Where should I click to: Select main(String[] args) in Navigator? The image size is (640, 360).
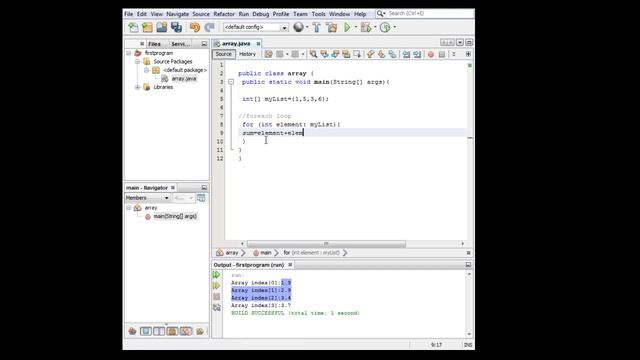pos(175,216)
